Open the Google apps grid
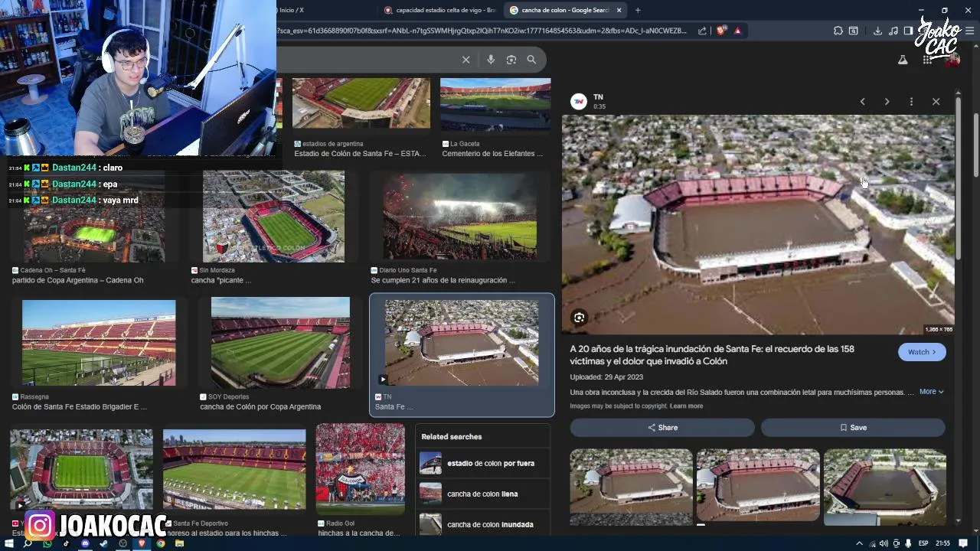Screen dimensions: 980x551 pyautogui.click(x=927, y=60)
